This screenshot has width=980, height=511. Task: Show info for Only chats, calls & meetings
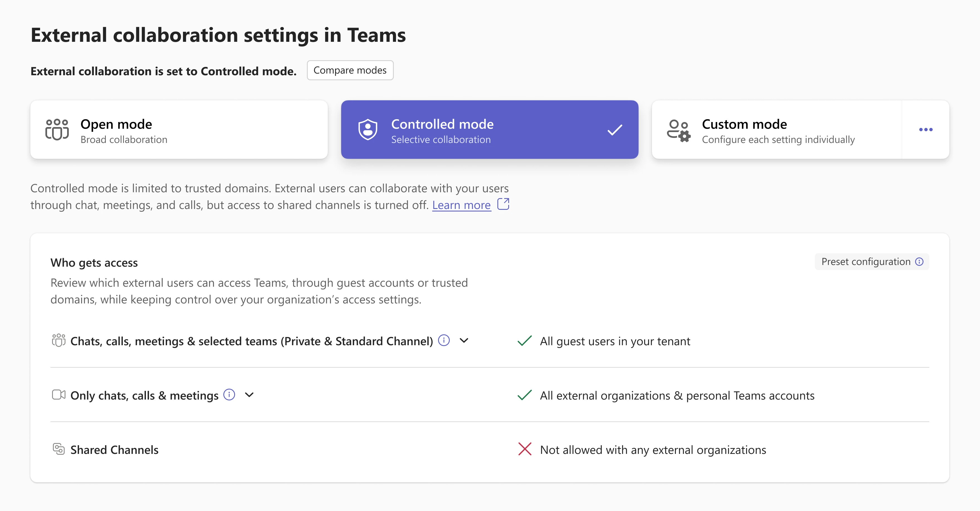click(x=229, y=395)
